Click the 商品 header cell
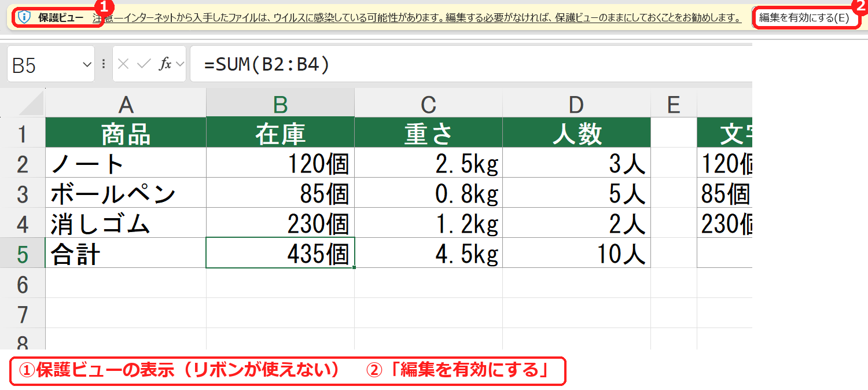Image resolution: width=868 pixels, height=390 pixels. (x=126, y=133)
